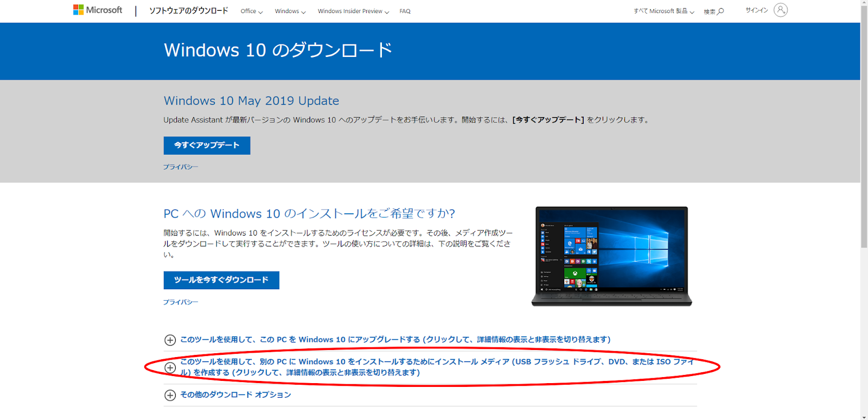Viewport: 868px width, 420px height.
Task: Click インストール メディア creation section text
Action: coord(437,367)
